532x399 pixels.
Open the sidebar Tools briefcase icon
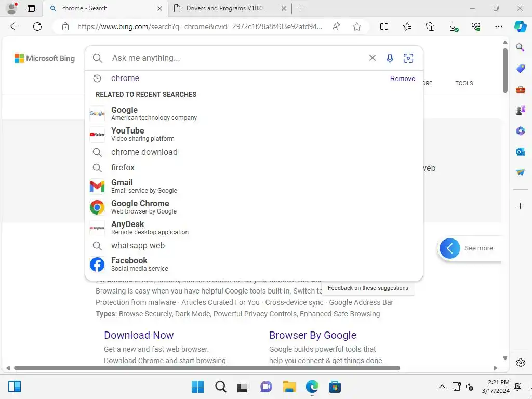tap(520, 89)
